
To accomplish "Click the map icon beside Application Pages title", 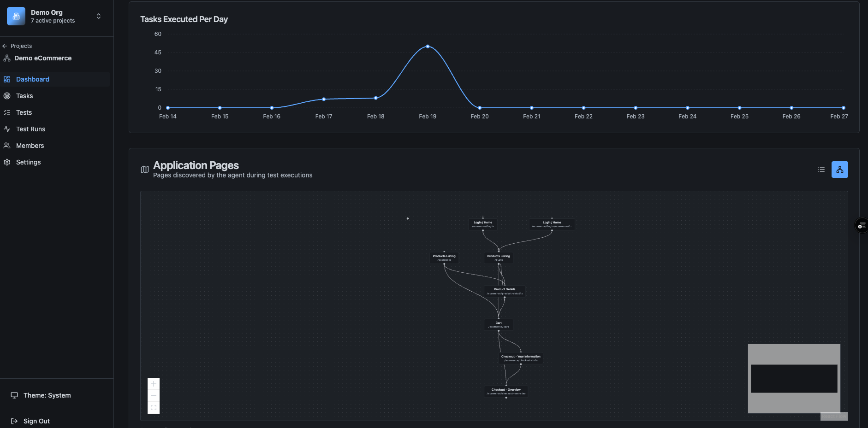I will [x=144, y=170].
